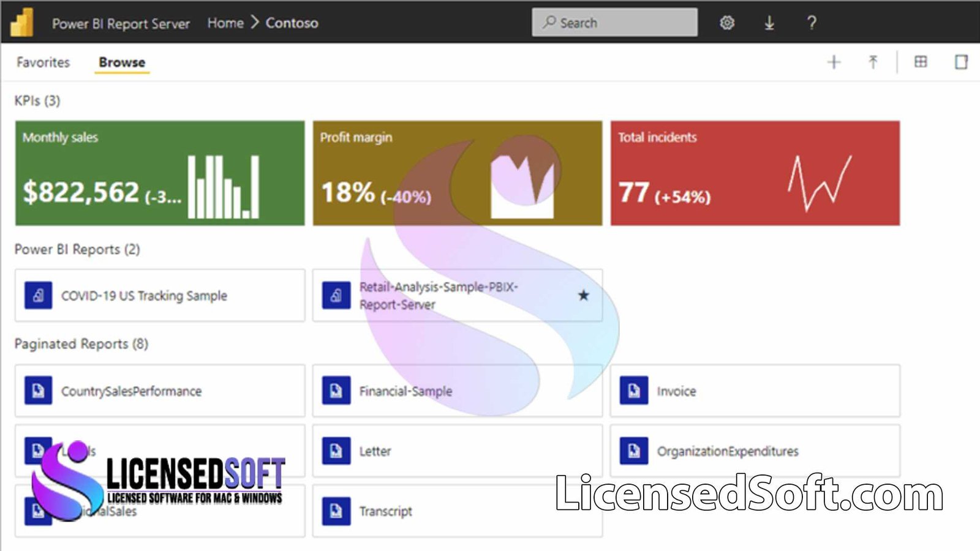Image resolution: width=980 pixels, height=551 pixels.
Task: Click the OrganizationExpenditures report icon
Action: coord(634,451)
